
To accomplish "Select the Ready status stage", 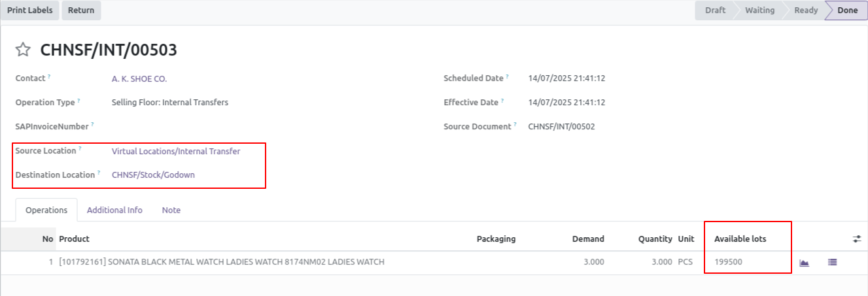I will 806,10.
